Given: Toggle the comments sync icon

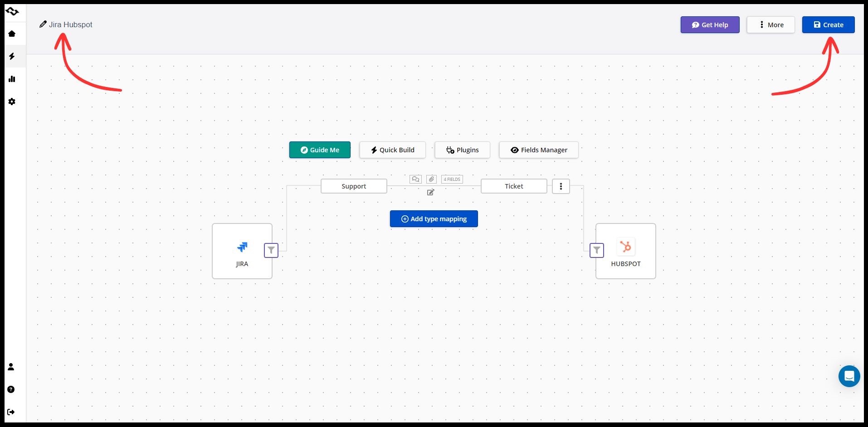Looking at the screenshot, I should click(x=415, y=179).
